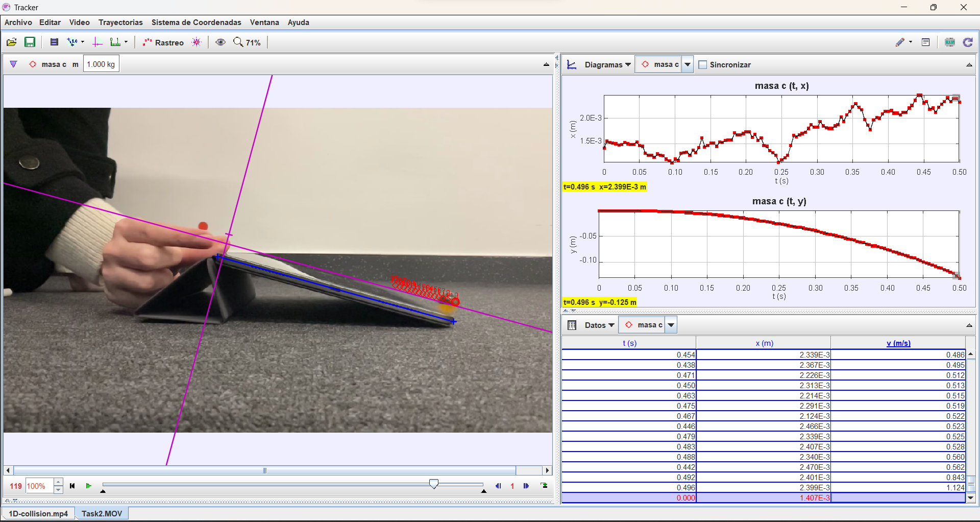The image size is (980, 522).
Task: Click the video timeline slider thumb
Action: pos(434,484)
